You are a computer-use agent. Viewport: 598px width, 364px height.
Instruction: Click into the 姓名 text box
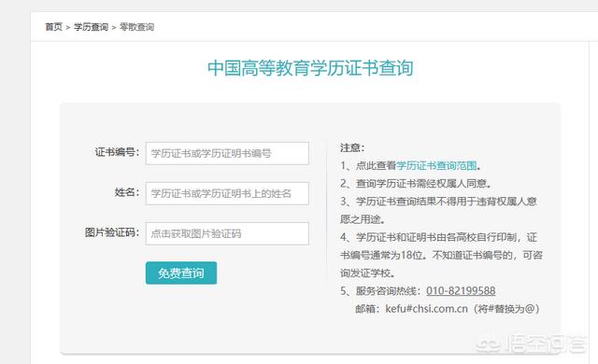[x=227, y=193]
